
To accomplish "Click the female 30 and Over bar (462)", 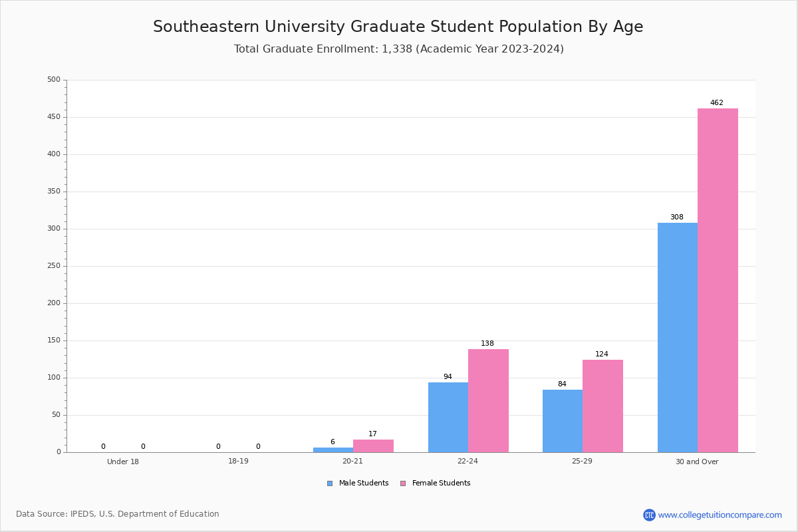I will coord(718,280).
